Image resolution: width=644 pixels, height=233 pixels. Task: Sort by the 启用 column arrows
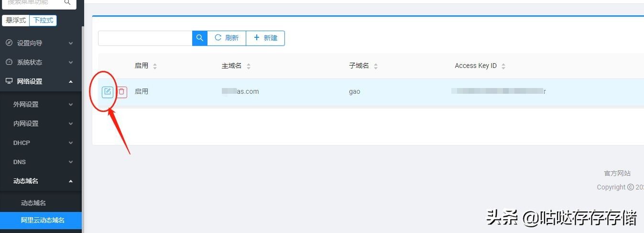tap(154, 66)
